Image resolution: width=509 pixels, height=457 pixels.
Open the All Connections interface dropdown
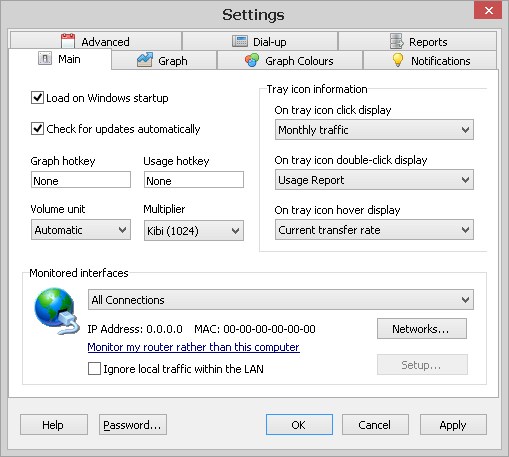(281, 300)
